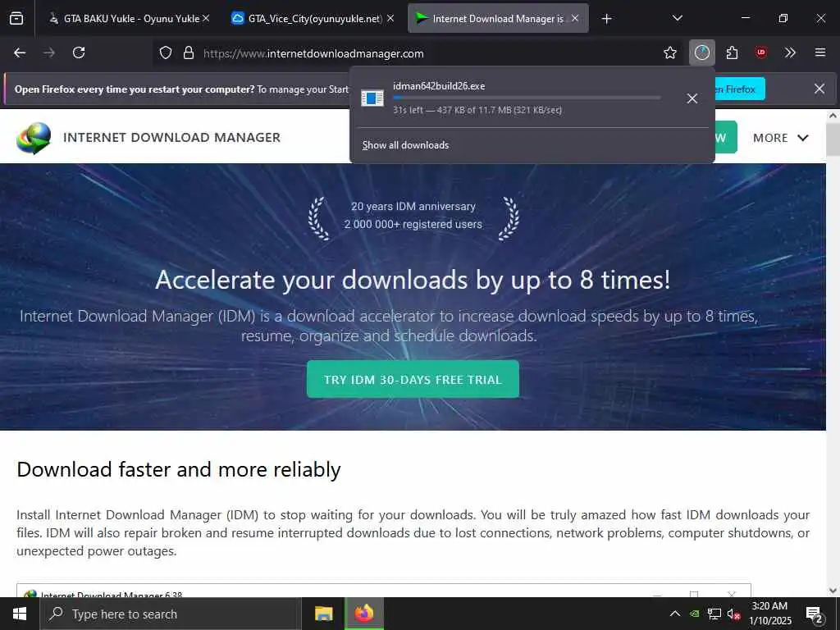Cancel the idman642build26.exe download
Viewport: 840px width, 630px height.
point(692,98)
